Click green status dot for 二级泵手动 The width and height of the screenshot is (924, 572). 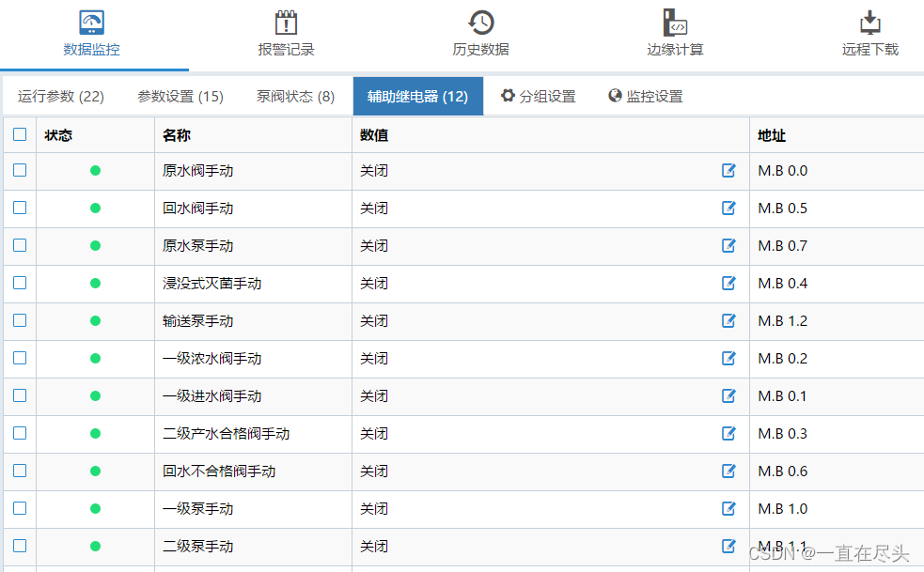95,546
